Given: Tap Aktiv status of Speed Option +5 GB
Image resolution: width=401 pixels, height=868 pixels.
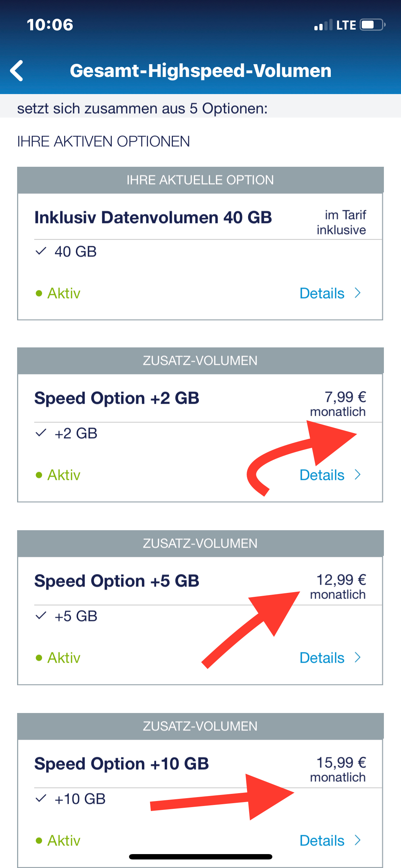Looking at the screenshot, I should 58,658.
